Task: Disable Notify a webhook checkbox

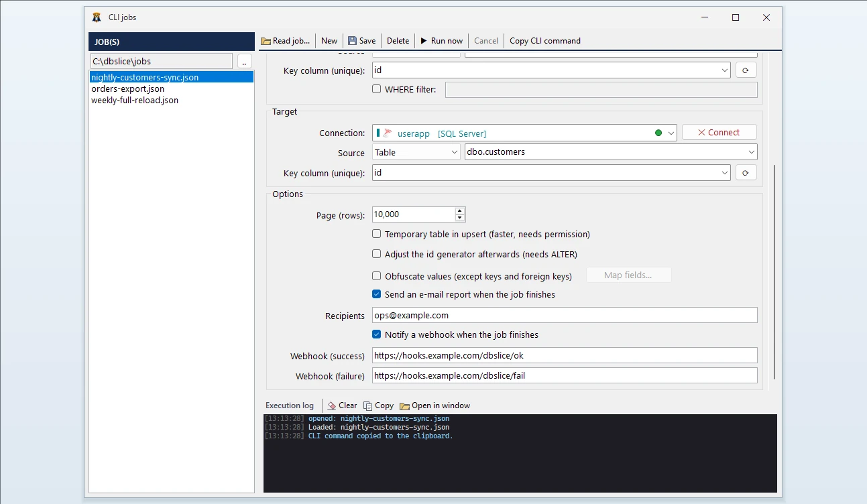Action: [377, 334]
